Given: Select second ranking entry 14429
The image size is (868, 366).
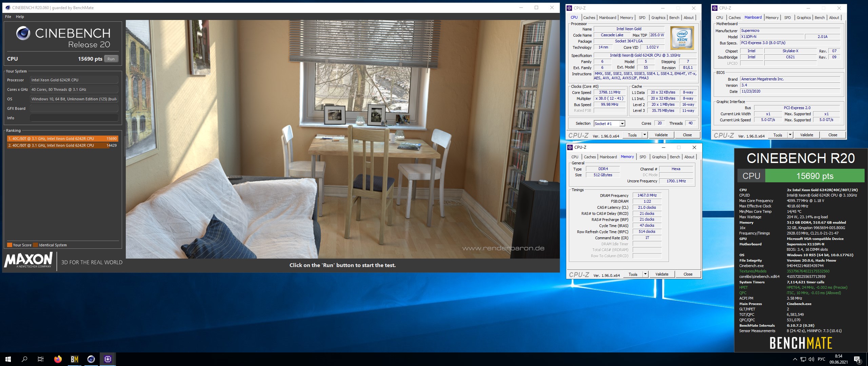Looking at the screenshot, I should pos(62,145).
